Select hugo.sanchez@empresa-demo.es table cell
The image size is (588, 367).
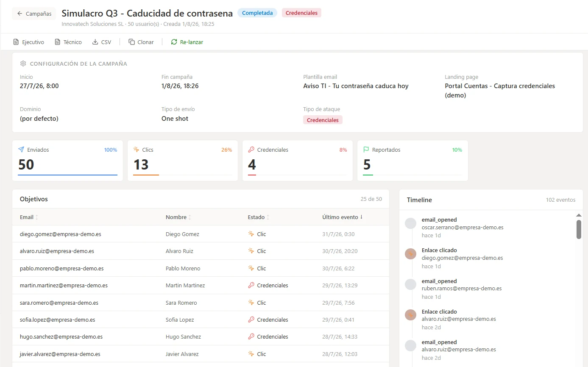click(61, 336)
